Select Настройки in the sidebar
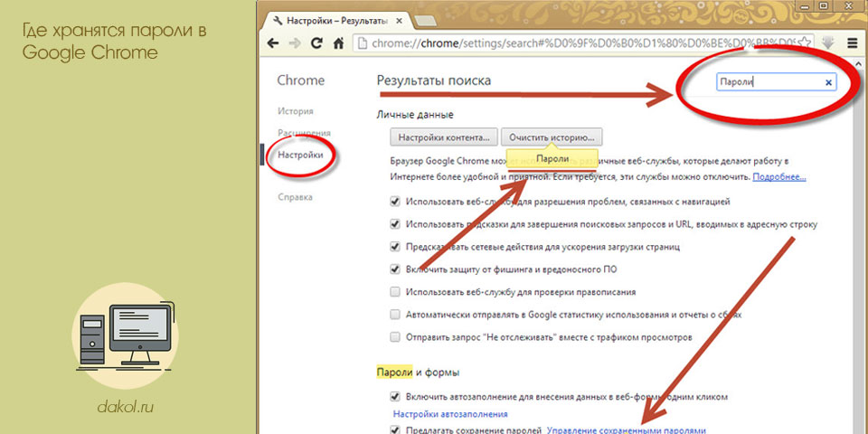This screenshot has height=434, width=868. click(x=300, y=155)
